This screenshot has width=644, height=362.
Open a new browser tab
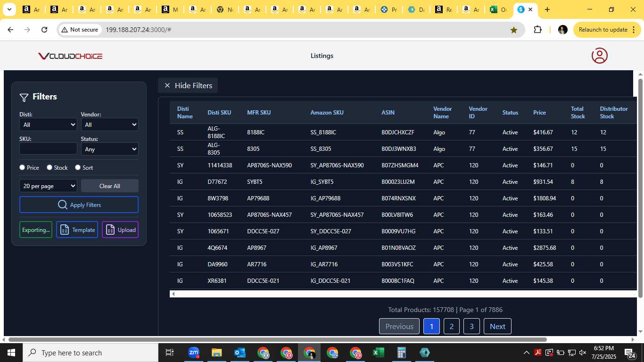547,9
